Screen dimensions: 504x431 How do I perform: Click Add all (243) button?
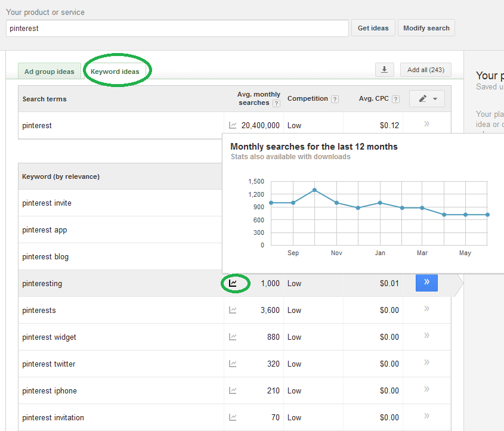tap(426, 70)
